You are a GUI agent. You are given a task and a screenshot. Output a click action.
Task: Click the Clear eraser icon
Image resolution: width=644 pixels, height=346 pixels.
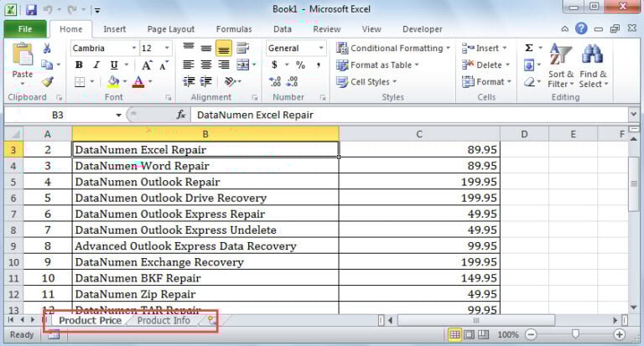tap(529, 81)
